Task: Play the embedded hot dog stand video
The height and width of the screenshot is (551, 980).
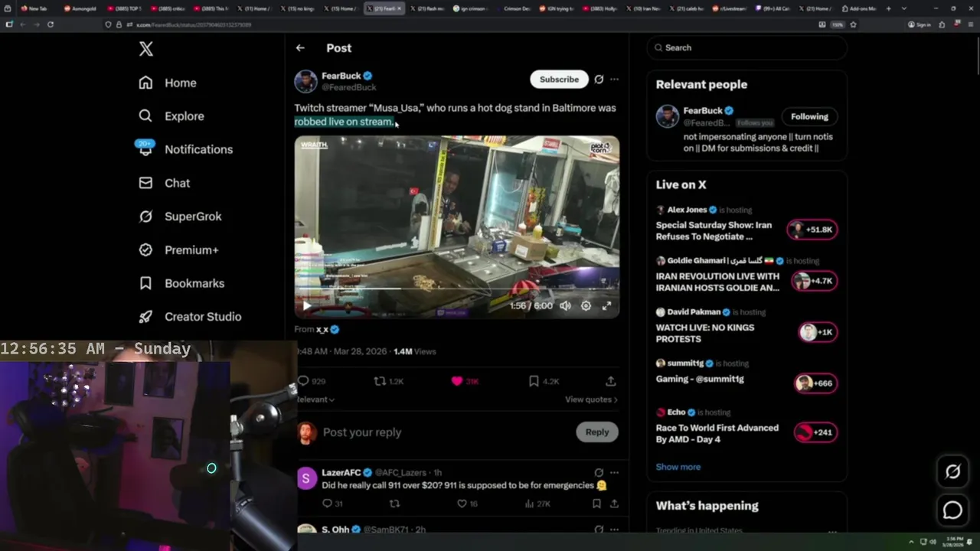Action: 307,305
